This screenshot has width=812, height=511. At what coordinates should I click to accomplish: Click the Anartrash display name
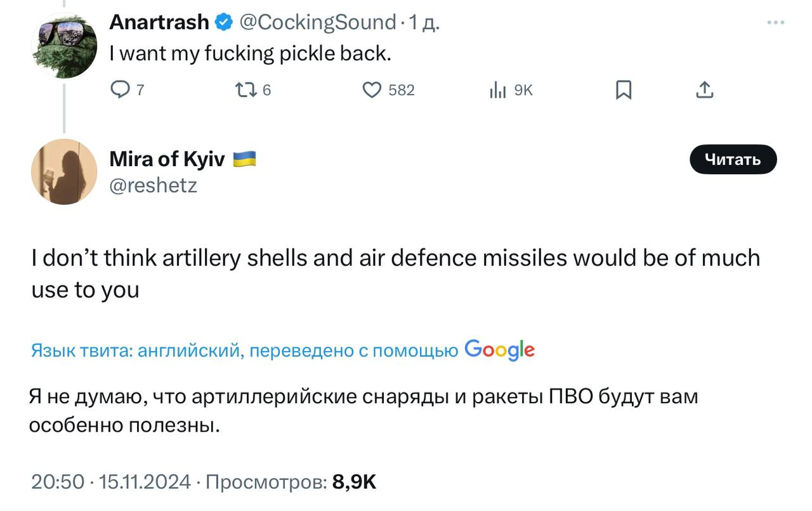coord(159,23)
